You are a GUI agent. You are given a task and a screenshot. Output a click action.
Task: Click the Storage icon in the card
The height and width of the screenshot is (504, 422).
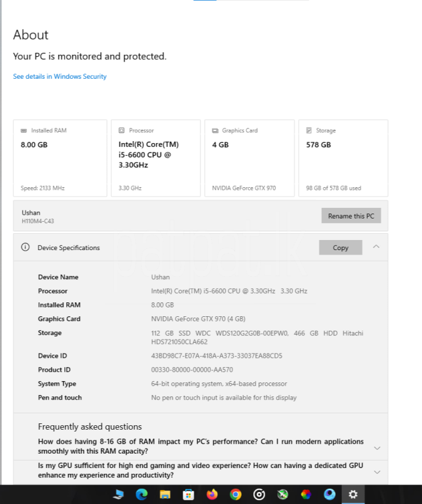click(x=309, y=130)
